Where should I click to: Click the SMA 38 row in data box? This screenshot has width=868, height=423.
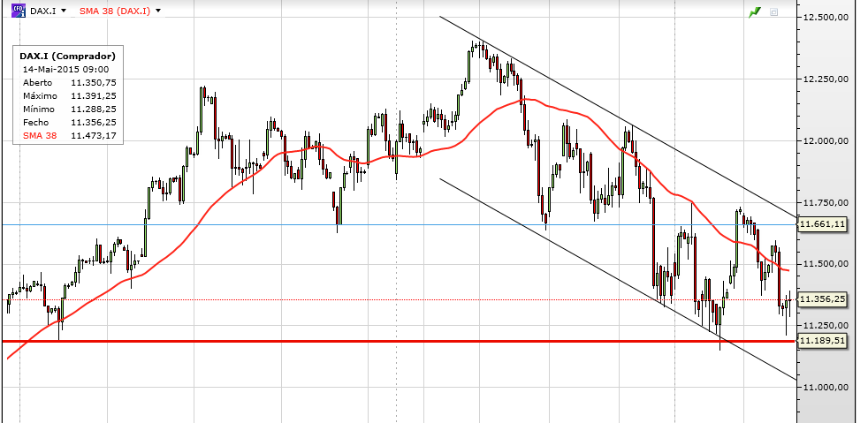pos(67,135)
